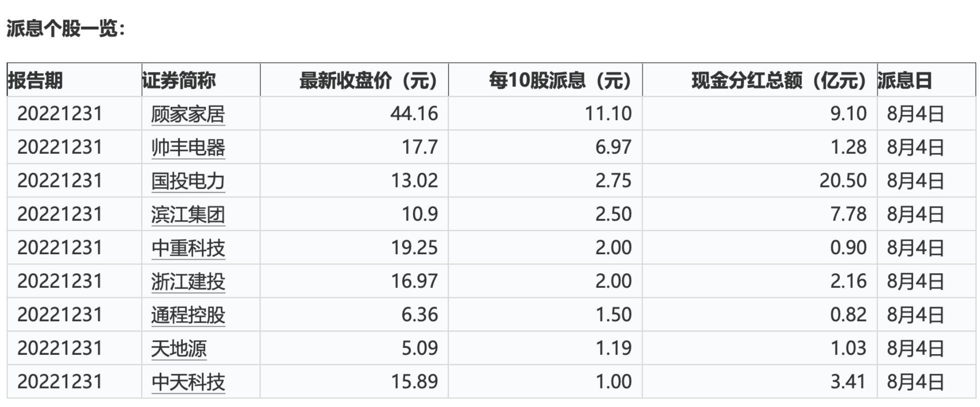Click the 报告期 column header
This screenshot has width=980, height=407.
click(35, 80)
